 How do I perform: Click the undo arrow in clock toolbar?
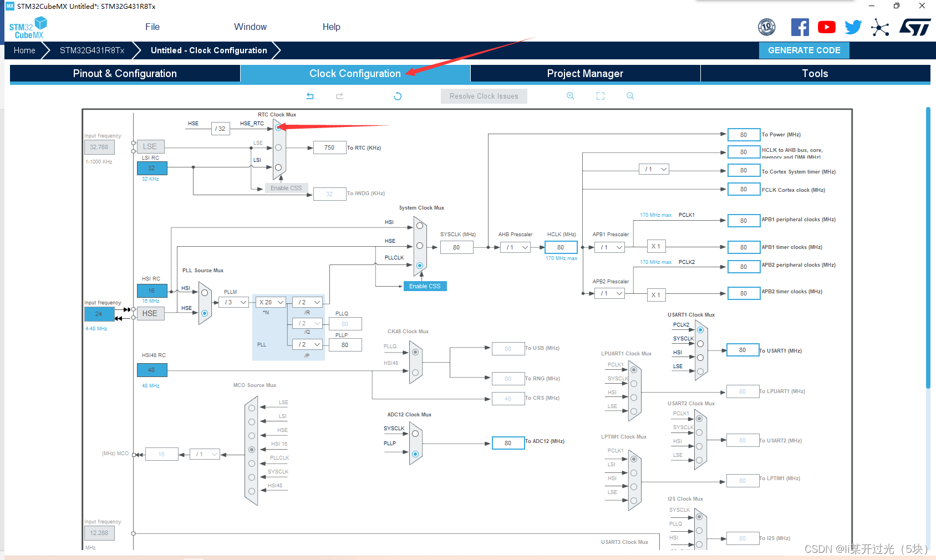coord(310,96)
